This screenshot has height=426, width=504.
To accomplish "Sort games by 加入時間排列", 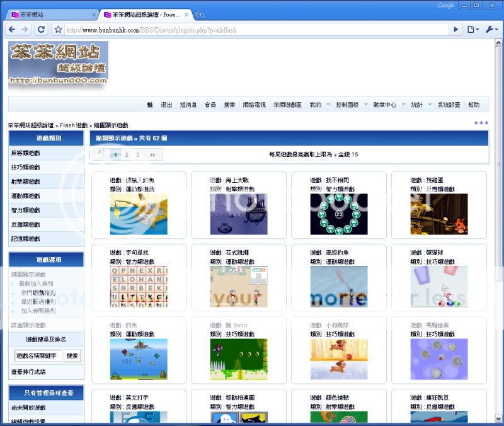I will coord(38,311).
